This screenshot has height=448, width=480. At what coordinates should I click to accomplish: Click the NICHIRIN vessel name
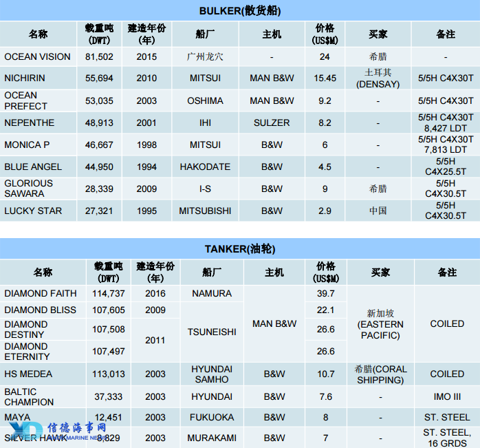[25, 78]
